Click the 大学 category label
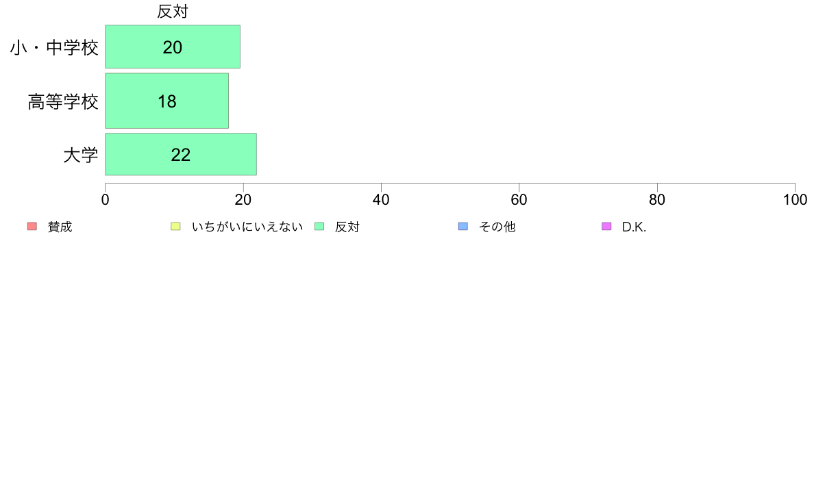The height and width of the screenshot is (504, 814). [x=80, y=155]
